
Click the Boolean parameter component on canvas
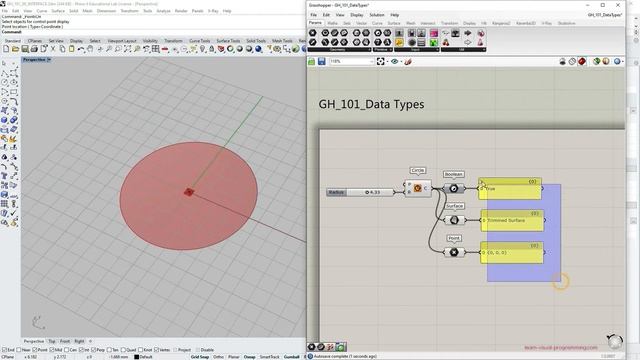(453, 189)
